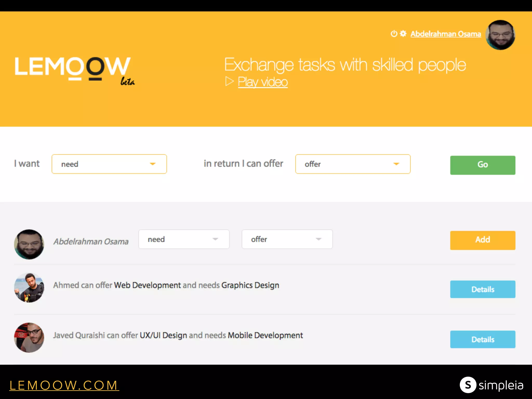The height and width of the screenshot is (399, 532).
Task: Click Ahmed's profile picture
Action: (x=29, y=288)
